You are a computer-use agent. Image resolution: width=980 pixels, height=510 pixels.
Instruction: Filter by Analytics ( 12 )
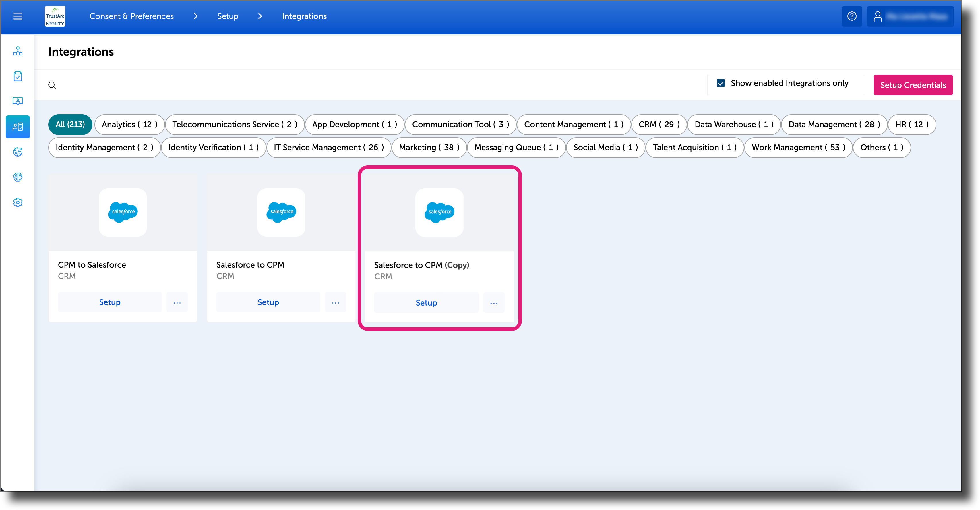point(129,124)
